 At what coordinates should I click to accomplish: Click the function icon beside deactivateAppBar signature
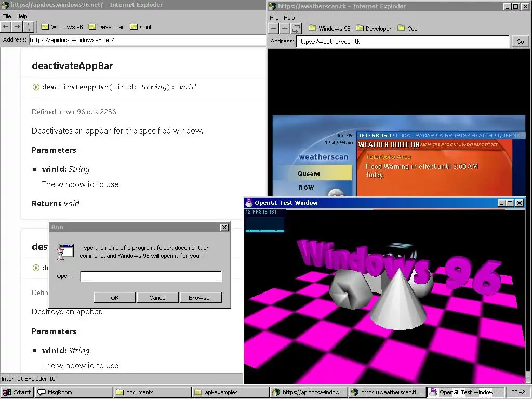(36, 87)
